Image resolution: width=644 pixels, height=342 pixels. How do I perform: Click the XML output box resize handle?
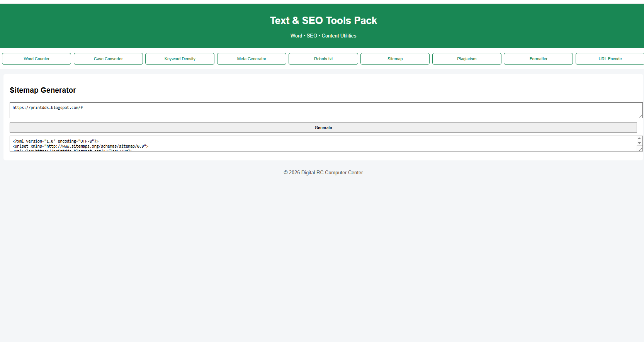[x=640, y=149]
